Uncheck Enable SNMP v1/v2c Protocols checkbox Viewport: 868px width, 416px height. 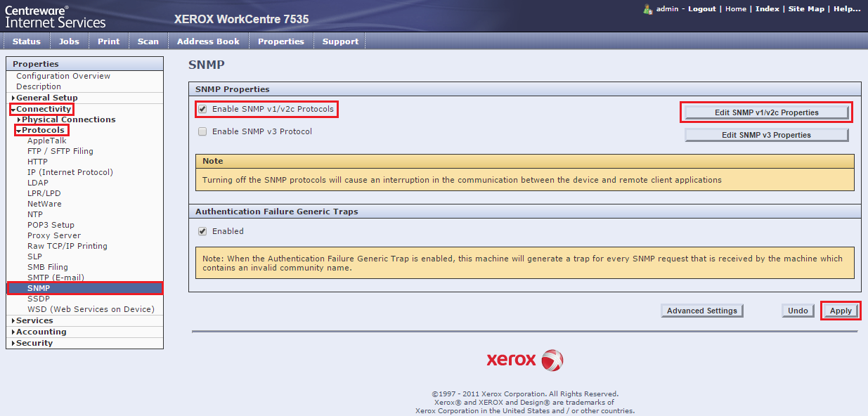[x=202, y=110]
